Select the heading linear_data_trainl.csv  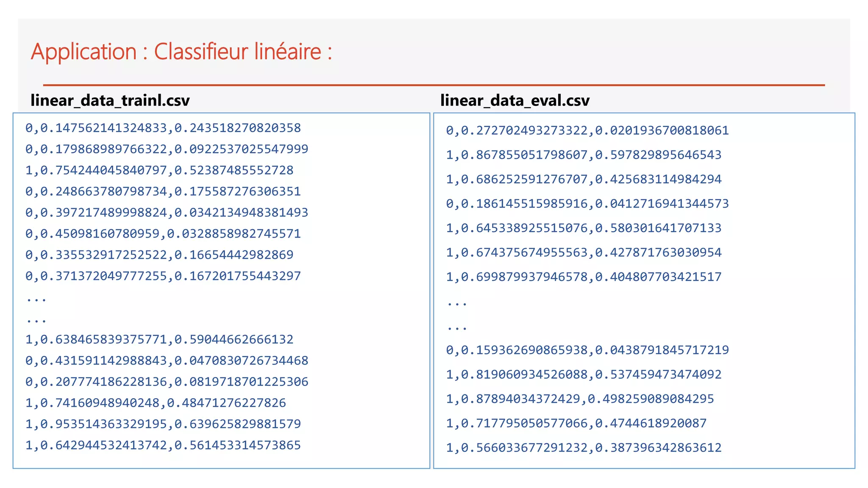110,101
